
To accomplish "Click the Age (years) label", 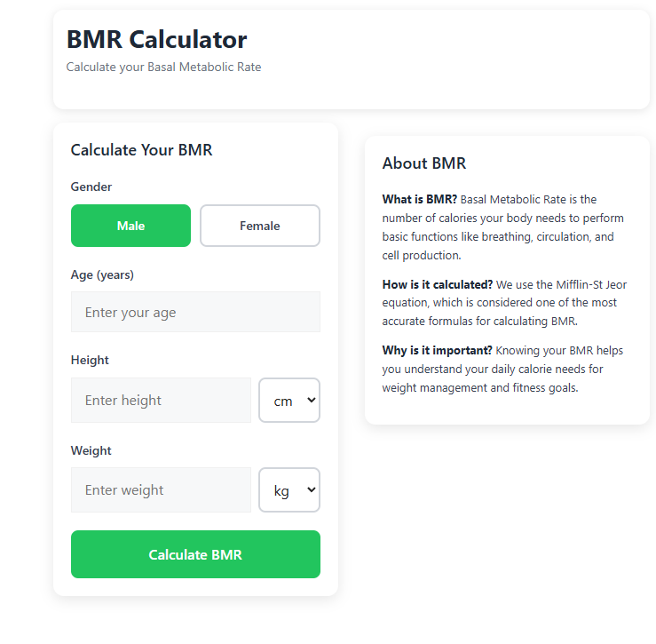I will (102, 274).
